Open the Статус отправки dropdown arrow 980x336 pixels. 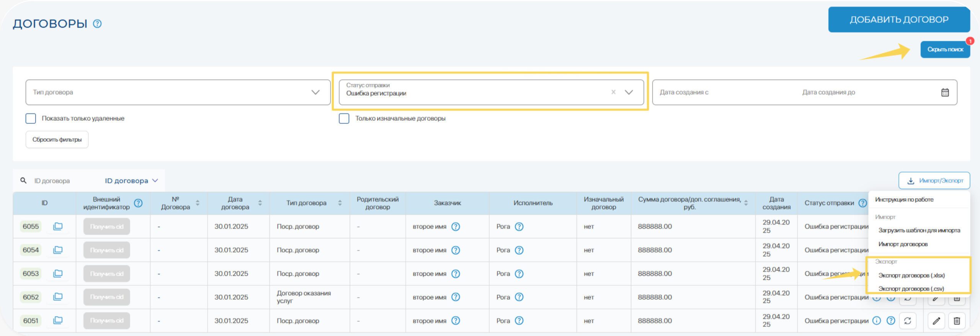629,92
